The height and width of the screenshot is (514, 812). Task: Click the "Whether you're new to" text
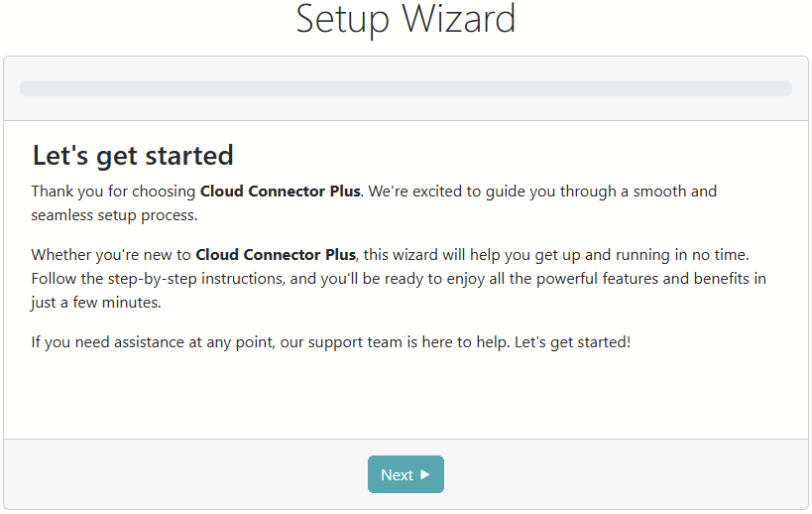click(110, 254)
